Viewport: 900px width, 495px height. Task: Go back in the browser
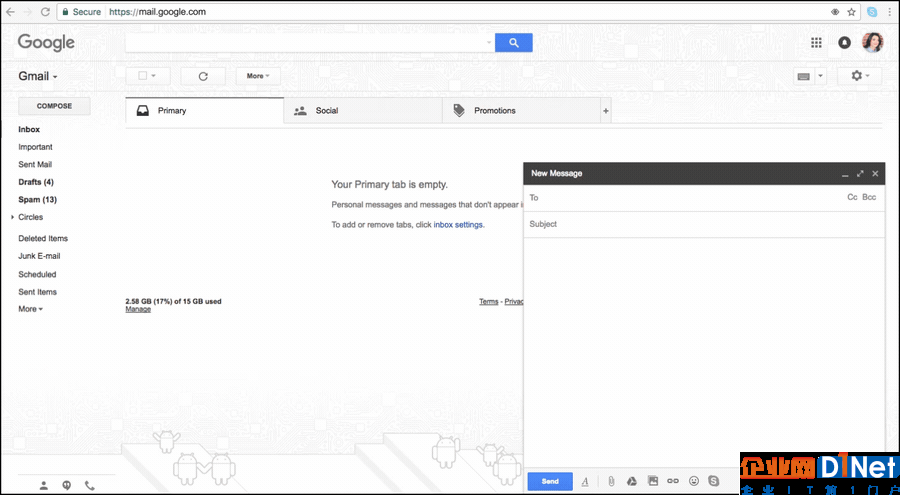(x=10, y=11)
